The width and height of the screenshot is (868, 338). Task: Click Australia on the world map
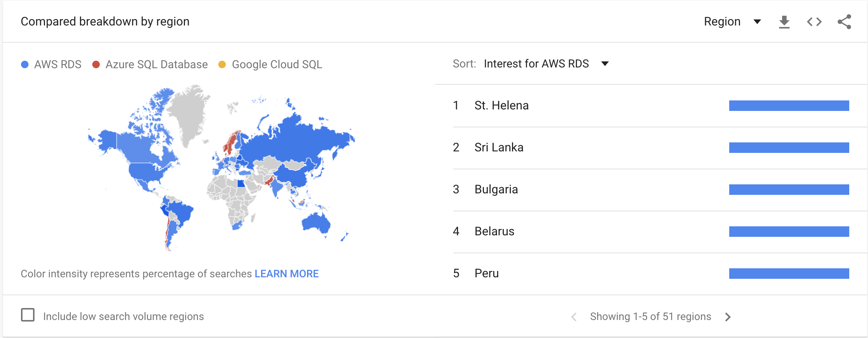(316, 223)
